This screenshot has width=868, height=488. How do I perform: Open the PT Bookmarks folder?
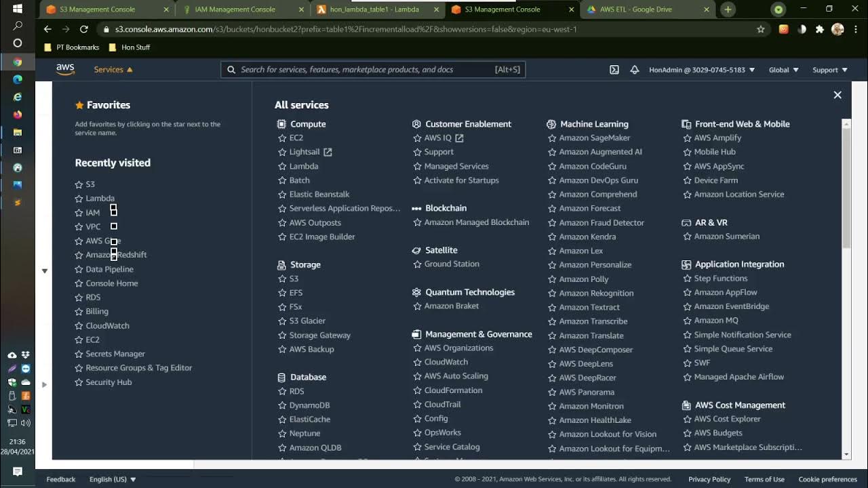[x=71, y=47]
